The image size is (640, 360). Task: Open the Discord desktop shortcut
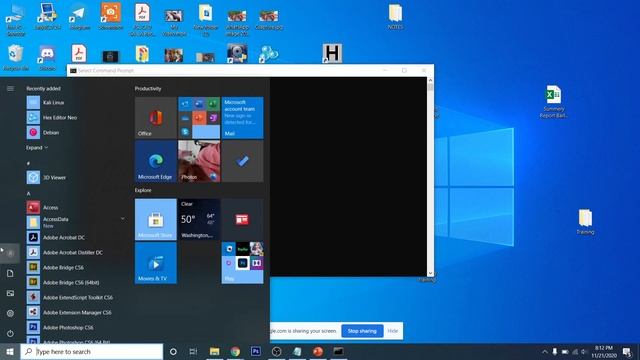[47, 58]
